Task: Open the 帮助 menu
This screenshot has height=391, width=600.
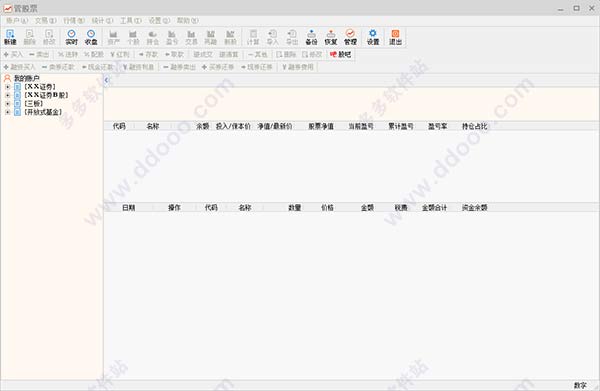Action: pos(187,21)
